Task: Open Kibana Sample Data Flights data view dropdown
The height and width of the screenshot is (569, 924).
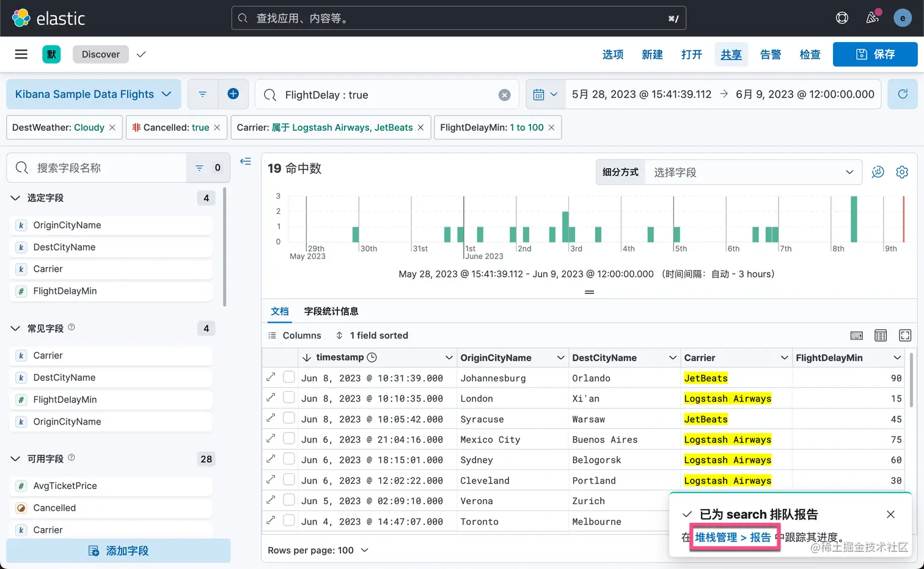Action: (x=94, y=94)
